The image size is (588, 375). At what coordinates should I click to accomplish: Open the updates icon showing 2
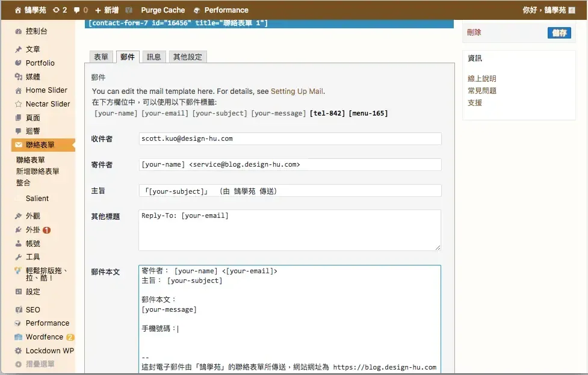pos(60,10)
